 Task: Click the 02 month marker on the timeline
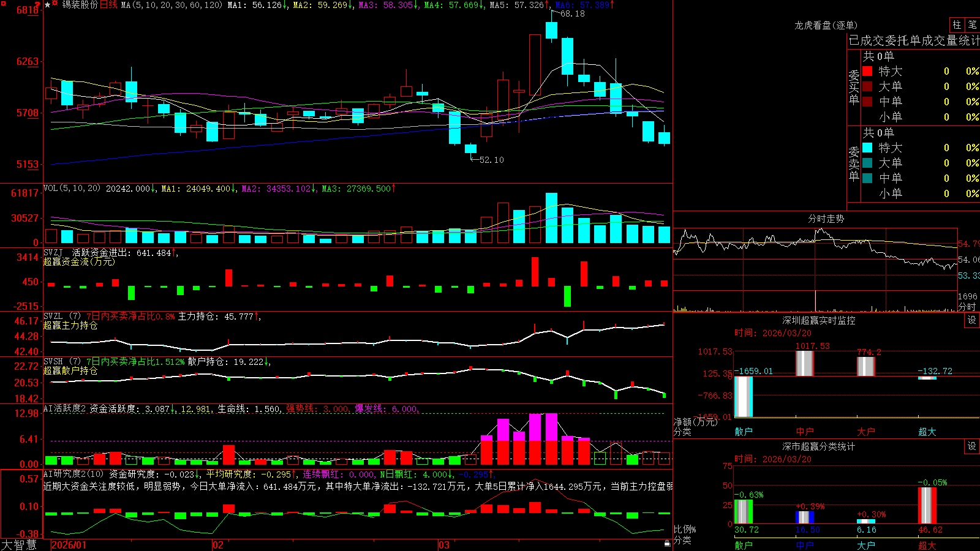tap(218, 545)
